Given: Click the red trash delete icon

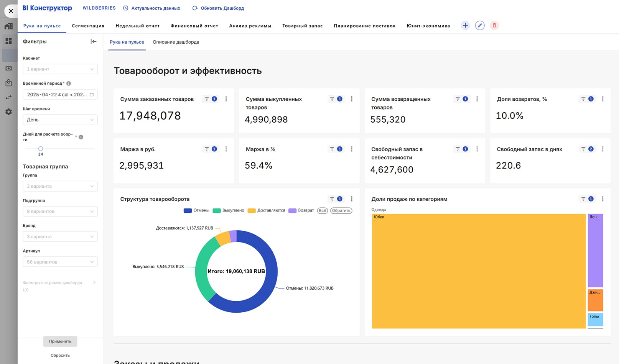Looking at the screenshot, I should tap(494, 25).
